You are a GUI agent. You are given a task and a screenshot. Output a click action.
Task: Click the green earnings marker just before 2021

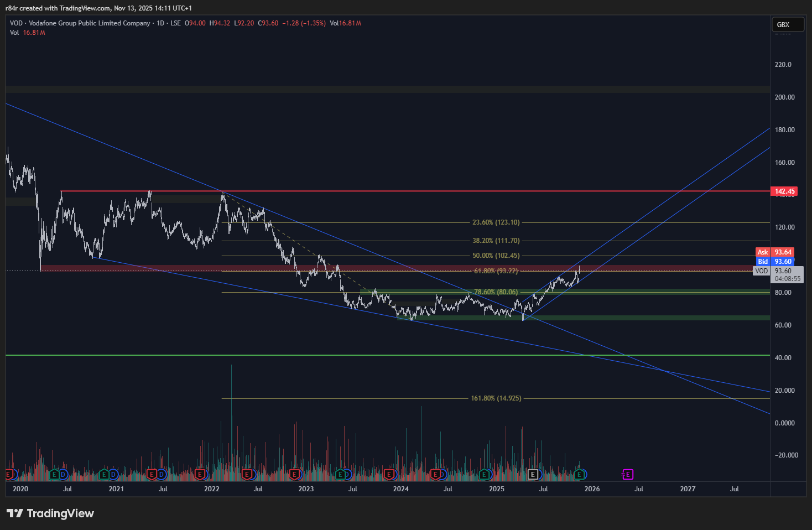click(x=104, y=474)
